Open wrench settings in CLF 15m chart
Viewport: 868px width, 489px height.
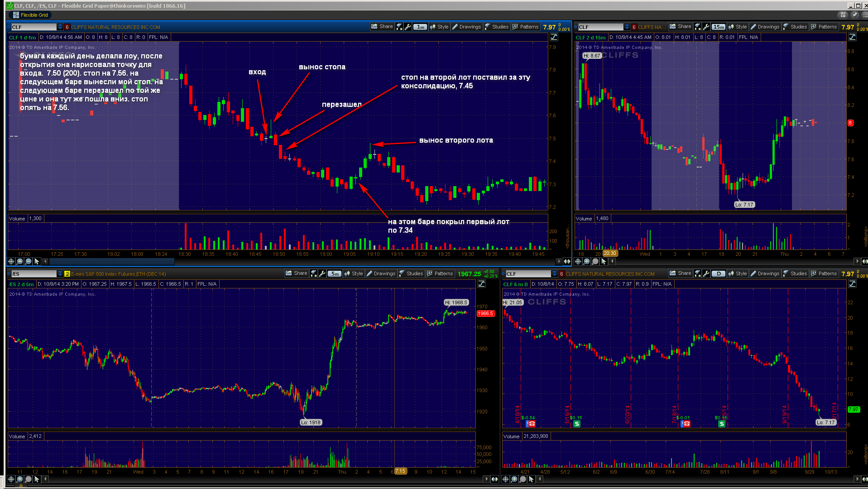(706, 27)
